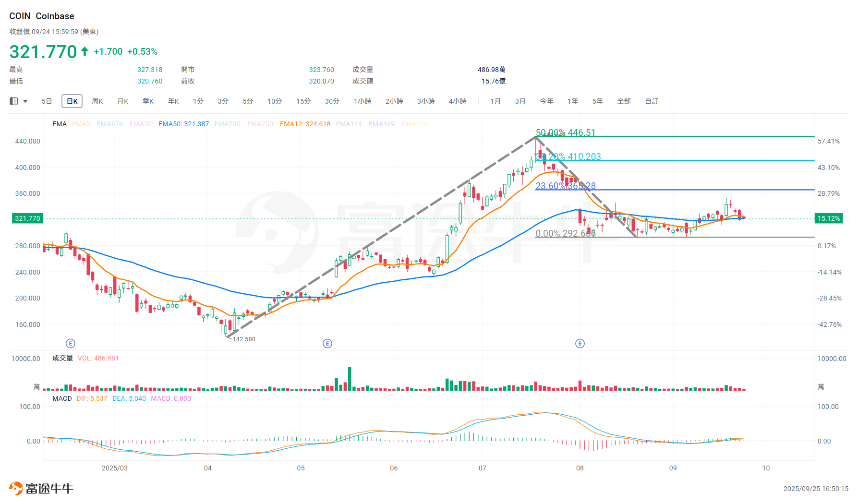Click the earnings E marker near August
This screenshot has width=858, height=504.
pyautogui.click(x=580, y=343)
